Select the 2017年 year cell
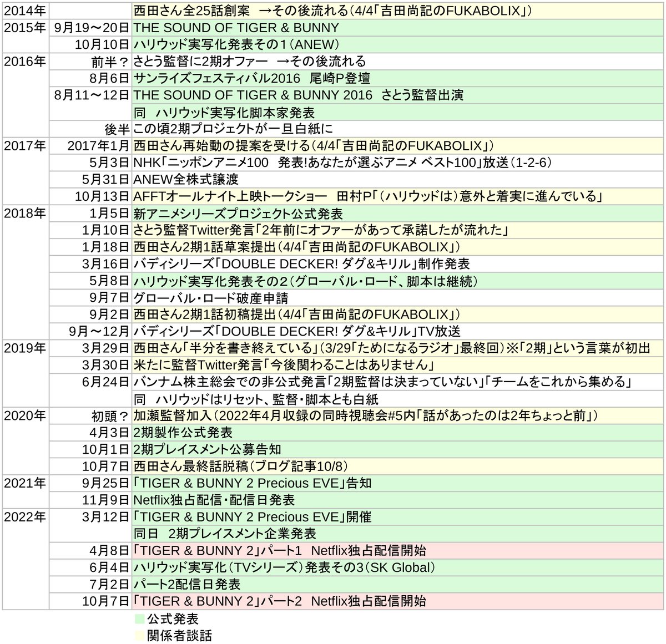The width and height of the screenshot is (666, 644). [26, 171]
